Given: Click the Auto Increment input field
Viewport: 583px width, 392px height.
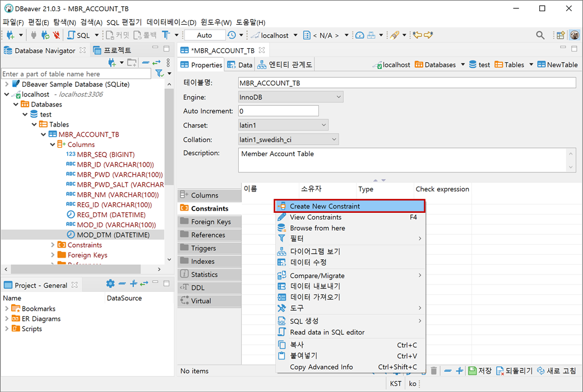Looking at the screenshot, I should tap(279, 111).
